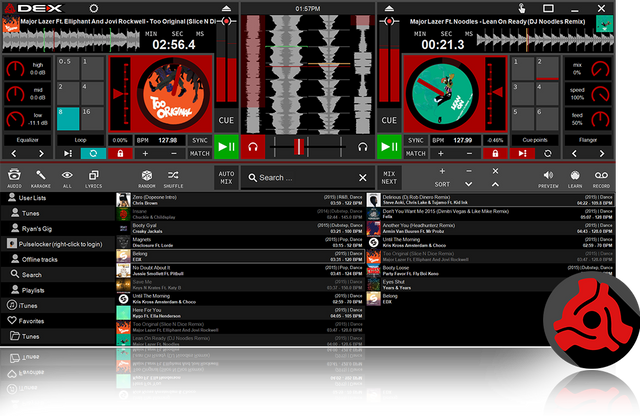The width and height of the screenshot is (640, 416).
Task: Click the Preview speaker icon
Action: pos(548,176)
